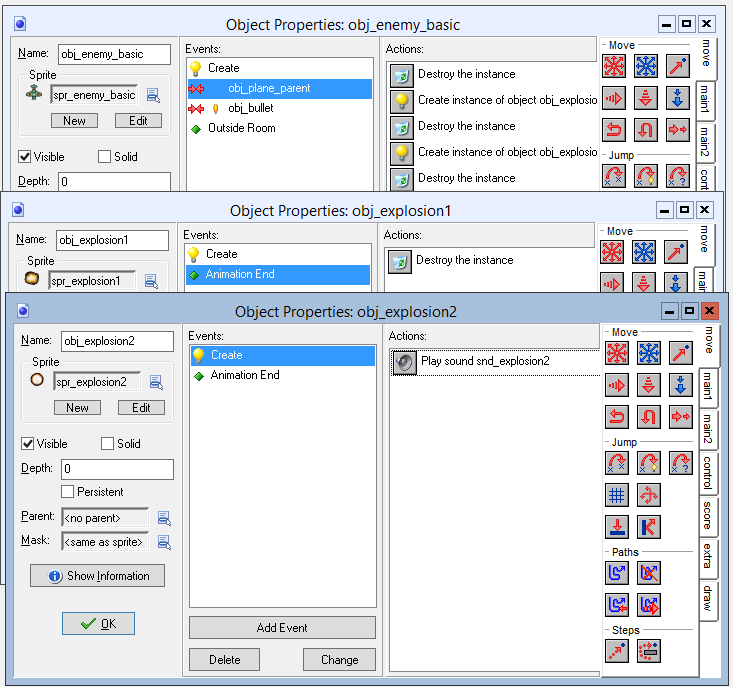Viewport: 733px width, 687px height.
Task: Select Set Path action in obj_explosion2
Action: click(x=617, y=573)
